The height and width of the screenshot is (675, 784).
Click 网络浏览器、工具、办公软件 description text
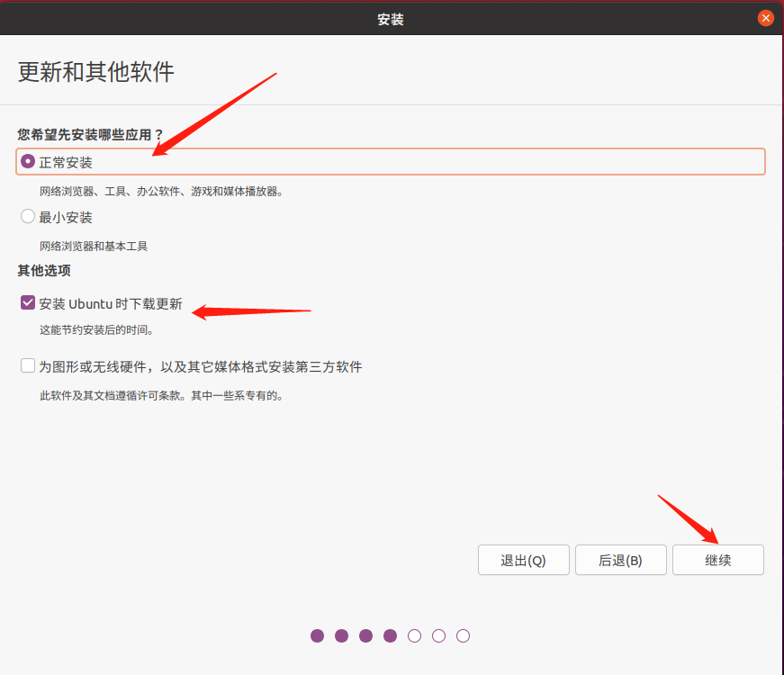tap(161, 192)
